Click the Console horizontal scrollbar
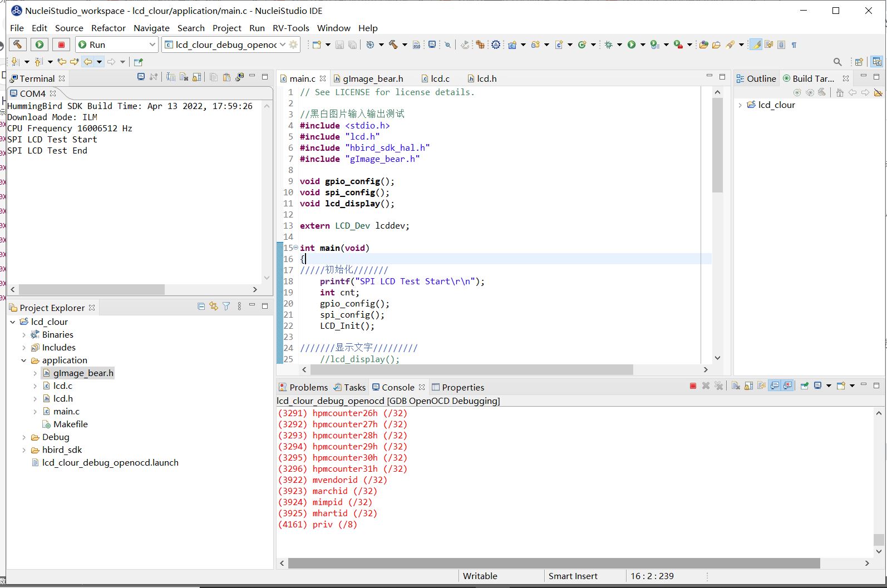This screenshot has height=588, width=887. 554,563
